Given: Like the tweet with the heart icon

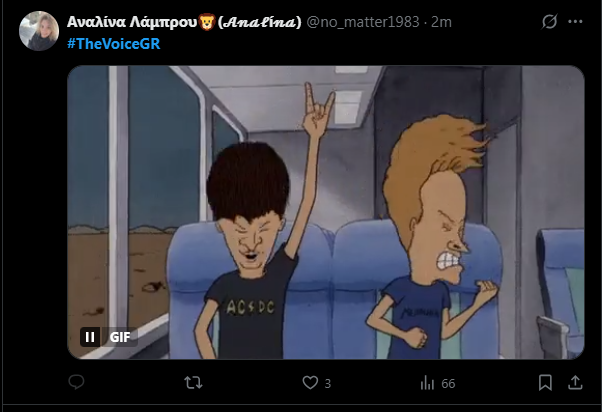Looking at the screenshot, I should point(310,383).
